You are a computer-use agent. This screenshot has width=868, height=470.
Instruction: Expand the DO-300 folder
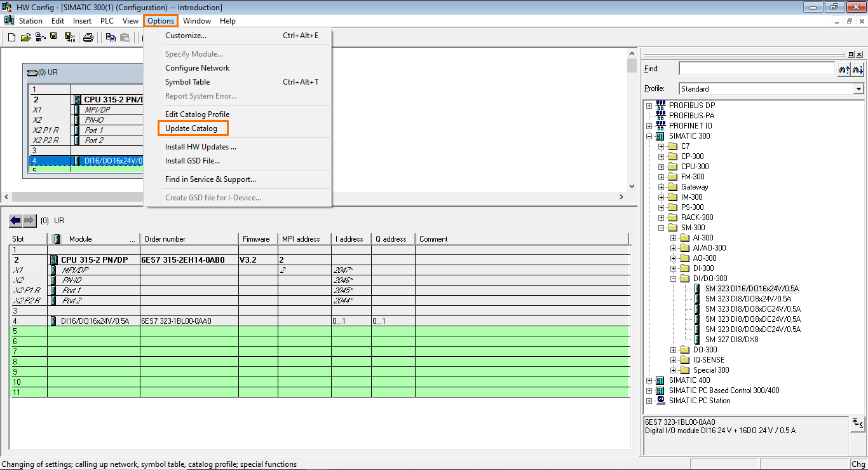point(674,350)
